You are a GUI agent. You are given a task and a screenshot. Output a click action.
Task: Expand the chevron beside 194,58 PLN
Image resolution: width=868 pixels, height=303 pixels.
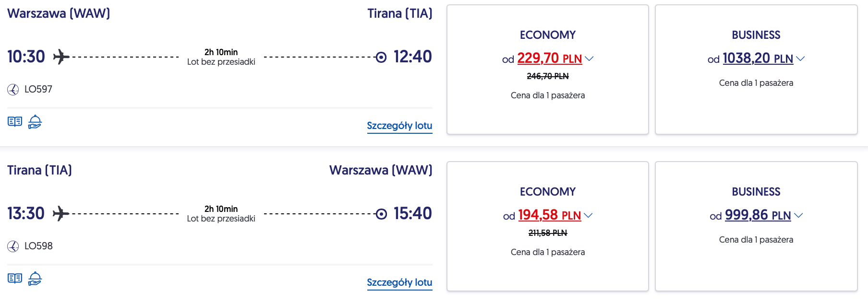point(588,215)
